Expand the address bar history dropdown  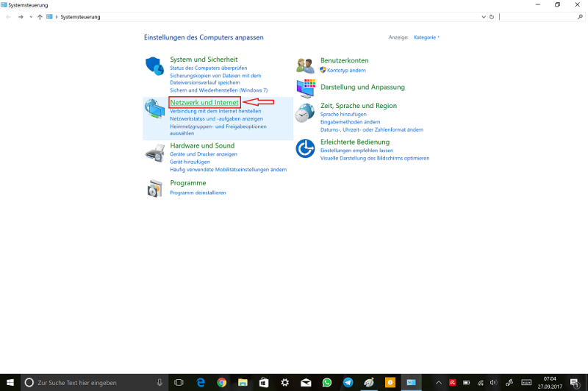(484, 17)
